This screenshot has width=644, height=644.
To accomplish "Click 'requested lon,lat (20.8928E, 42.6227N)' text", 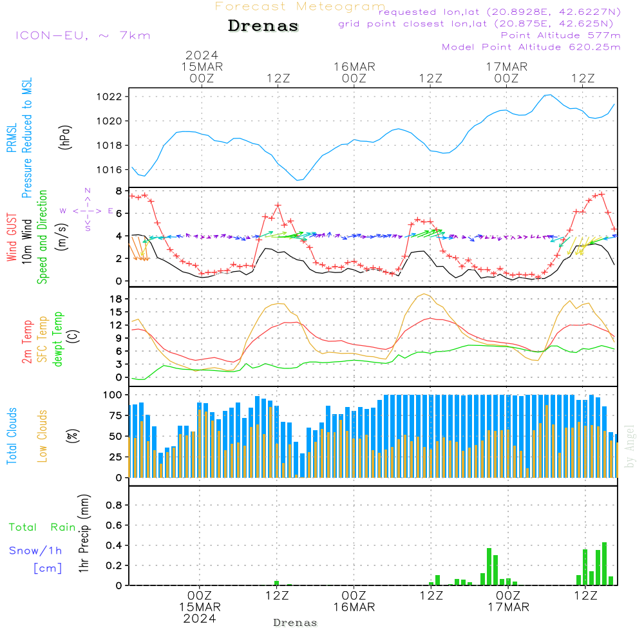I will pos(500,12).
